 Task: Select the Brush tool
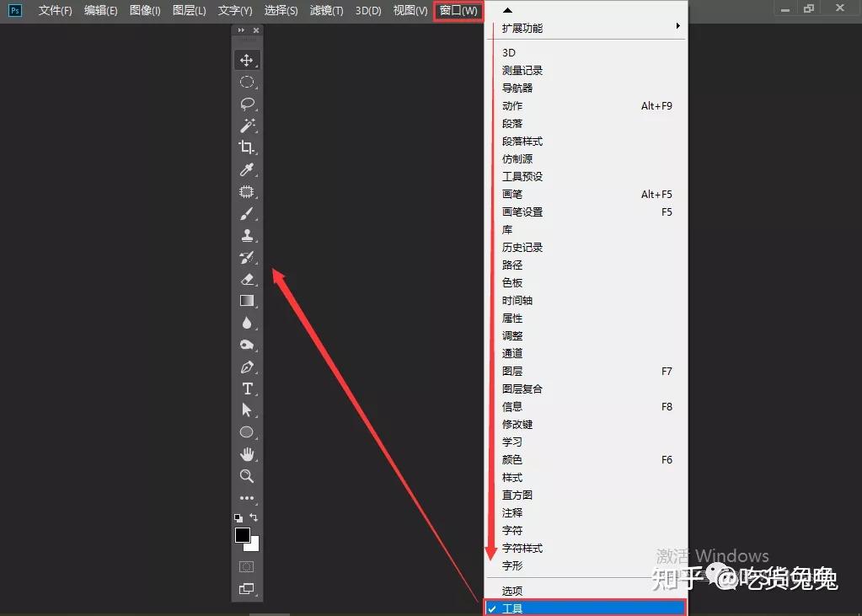(247, 213)
